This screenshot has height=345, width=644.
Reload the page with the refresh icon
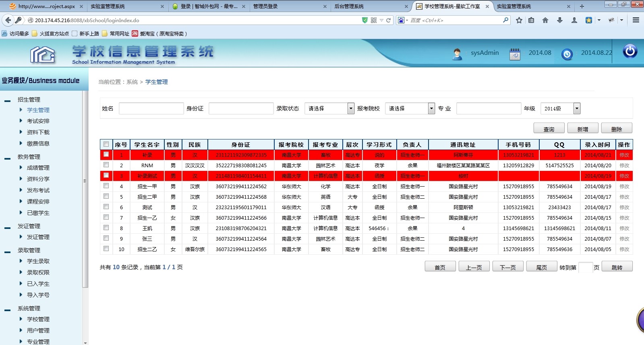(389, 20)
